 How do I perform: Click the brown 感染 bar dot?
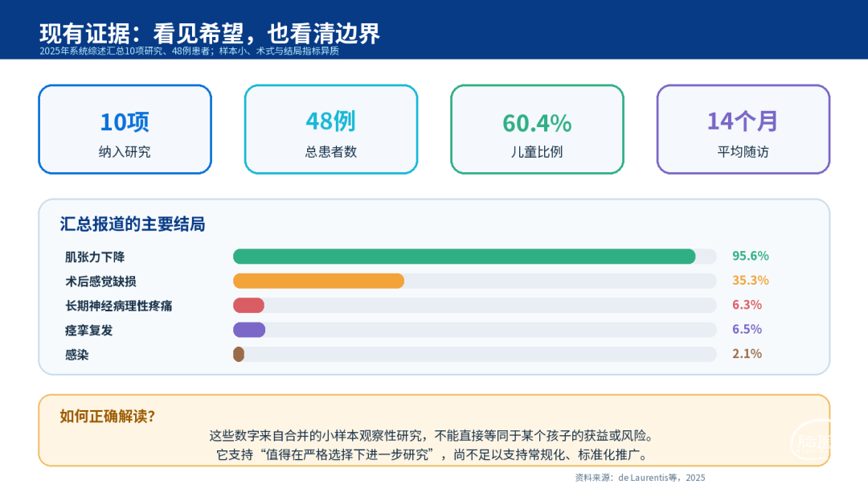pyautogui.click(x=239, y=354)
